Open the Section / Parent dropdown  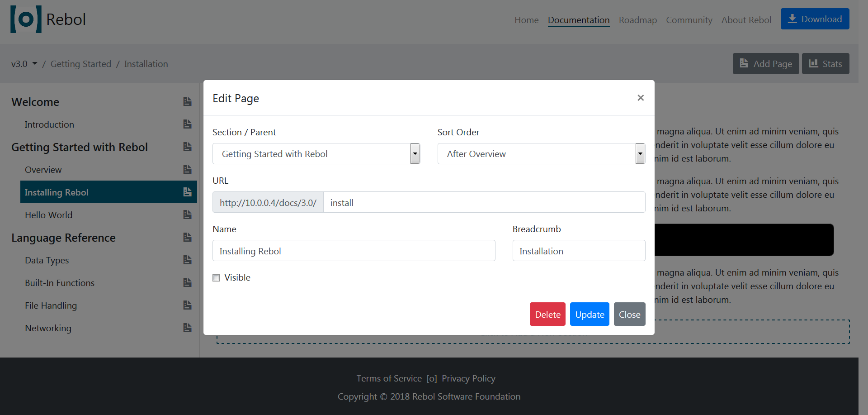pos(316,154)
